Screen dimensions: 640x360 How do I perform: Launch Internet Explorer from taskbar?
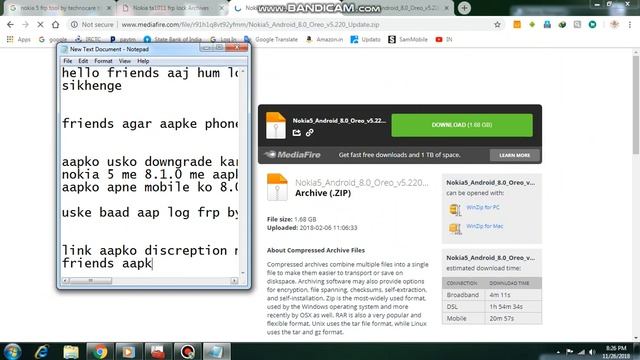[42, 351]
